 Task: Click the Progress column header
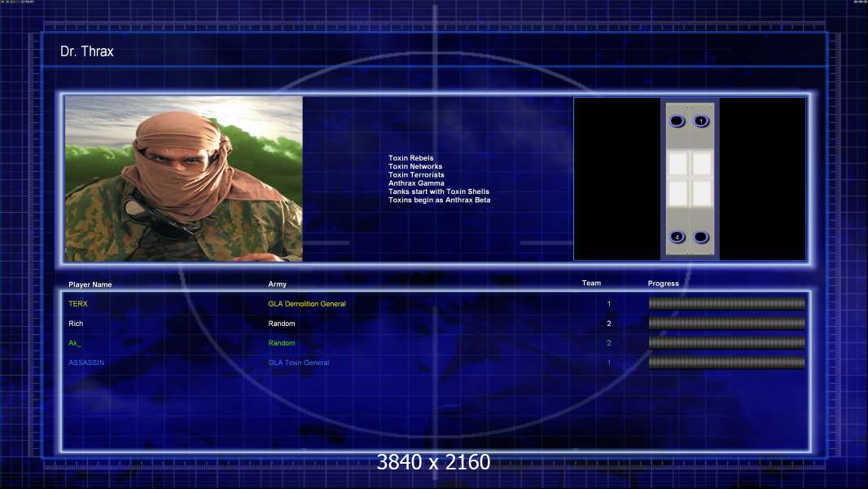point(663,283)
